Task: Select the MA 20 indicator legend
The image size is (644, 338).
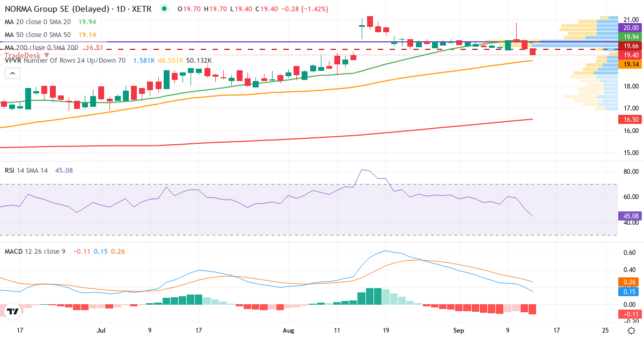Action: [38, 22]
